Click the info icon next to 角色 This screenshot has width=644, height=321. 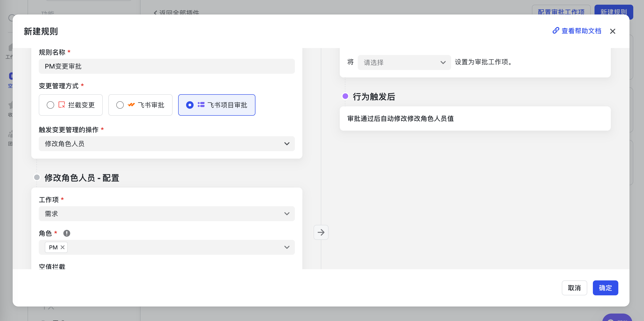[67, 233]
